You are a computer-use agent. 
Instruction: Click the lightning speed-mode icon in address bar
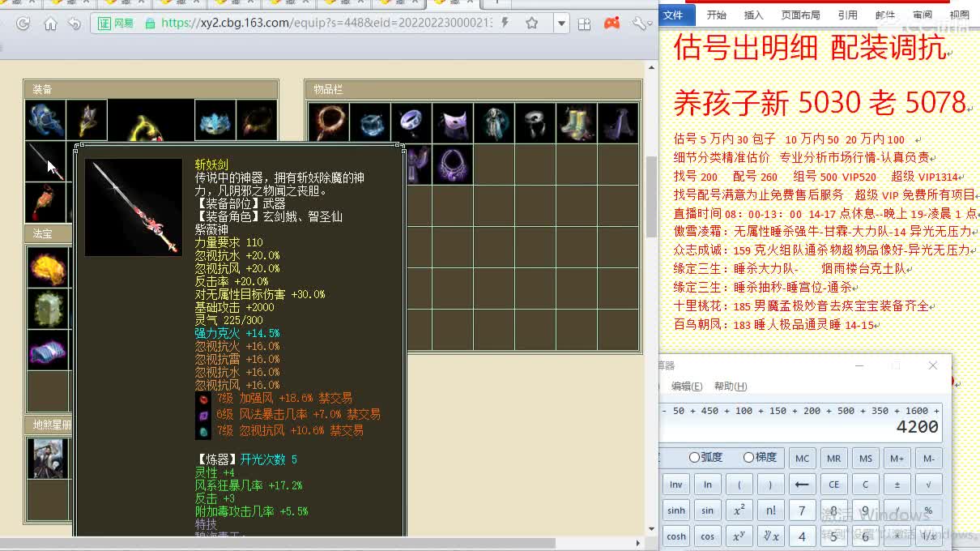[x=505, y=23]
